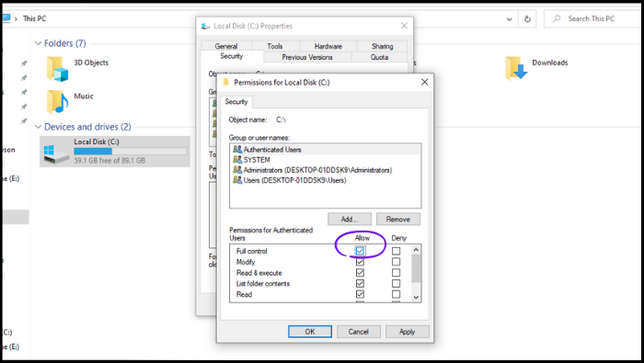Click the search magnifier icon
This screenshot has width=644, height=363.
pyautogui.click(x=557, y=18)
